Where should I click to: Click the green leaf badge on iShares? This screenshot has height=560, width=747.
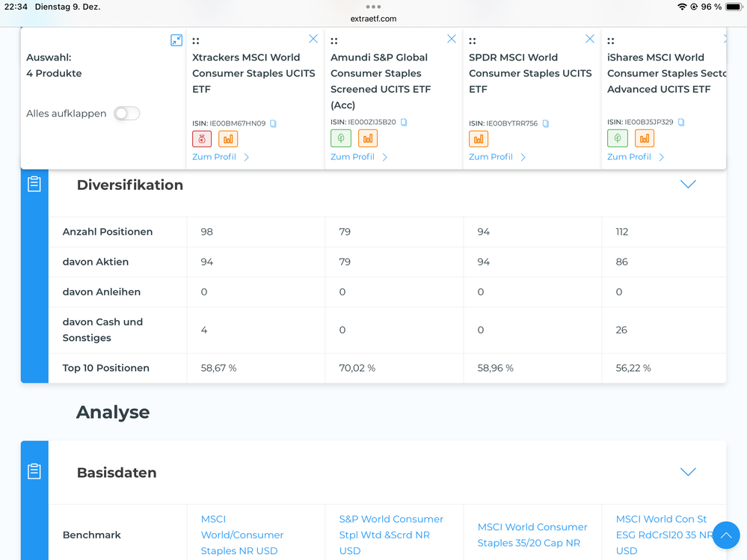pos(617,138)
